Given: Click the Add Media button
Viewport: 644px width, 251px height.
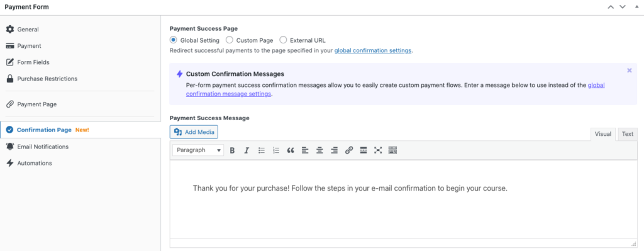Looking at the screenshot, I should (194, 132).
